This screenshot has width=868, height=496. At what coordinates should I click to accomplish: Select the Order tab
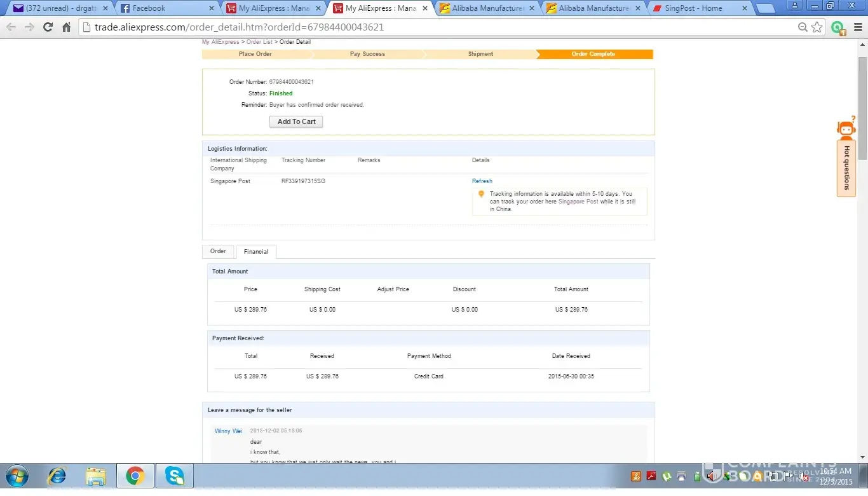(x=218, y=251)
